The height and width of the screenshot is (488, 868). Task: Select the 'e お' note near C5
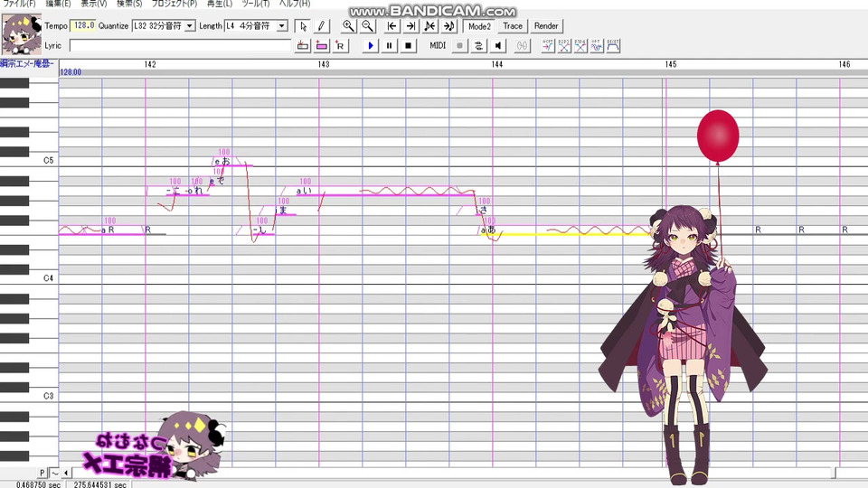pyautogui.click(x=233, y=163)
